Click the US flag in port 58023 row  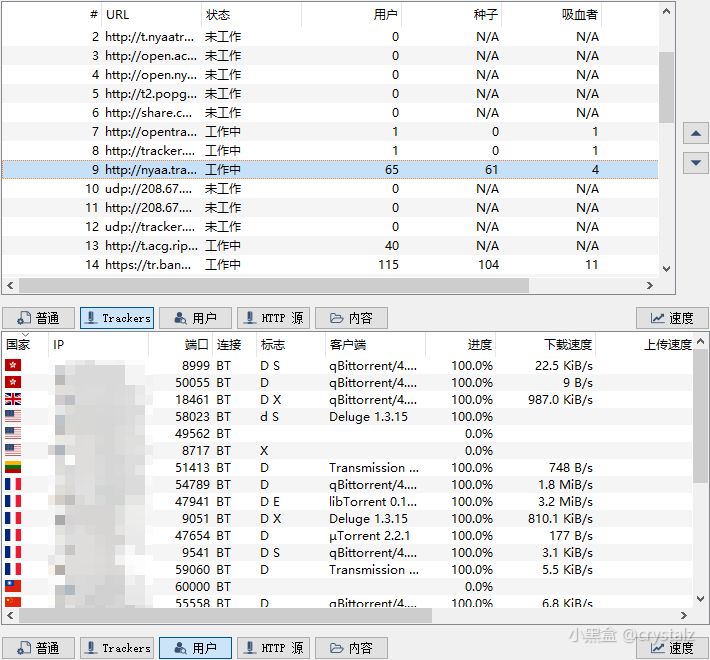click(x=13, y=416)
